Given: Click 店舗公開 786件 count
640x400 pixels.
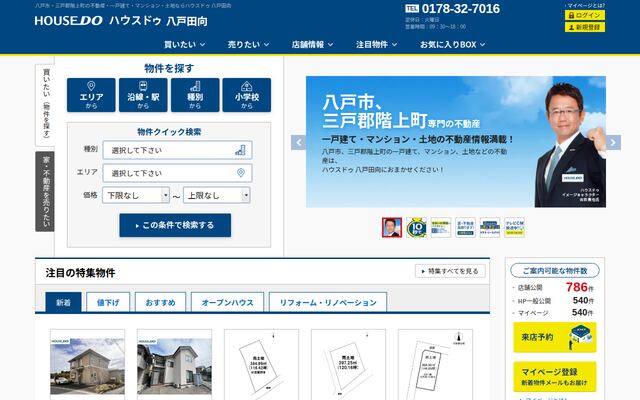Looking at the screenshot, I should (555, 287).
